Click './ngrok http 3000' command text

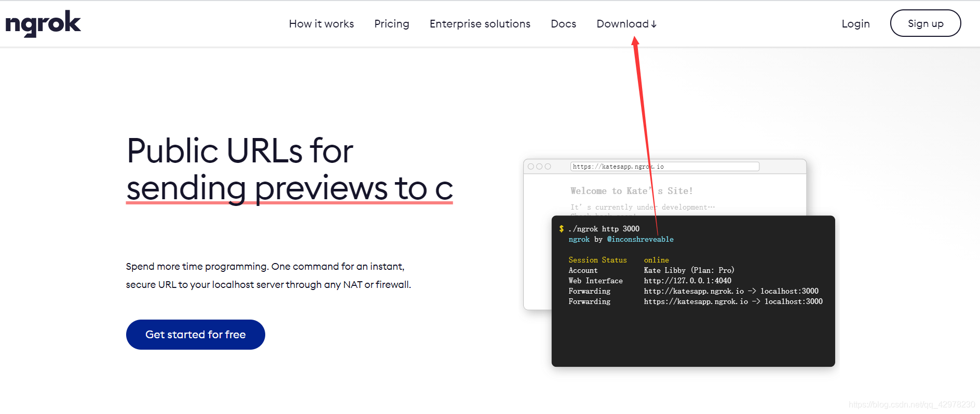(x=604, y=229)
